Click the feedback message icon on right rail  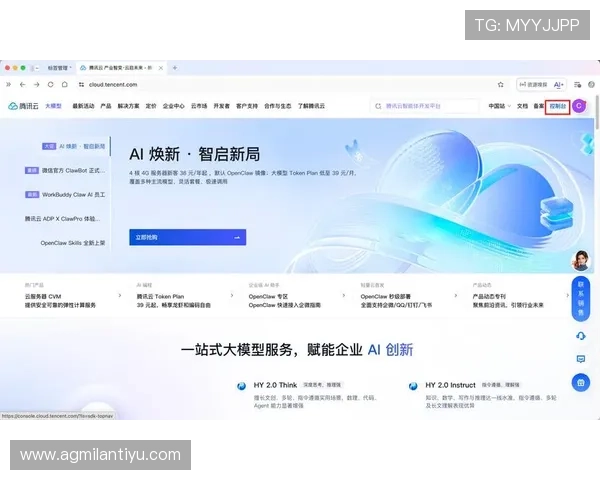coord(580,359)
